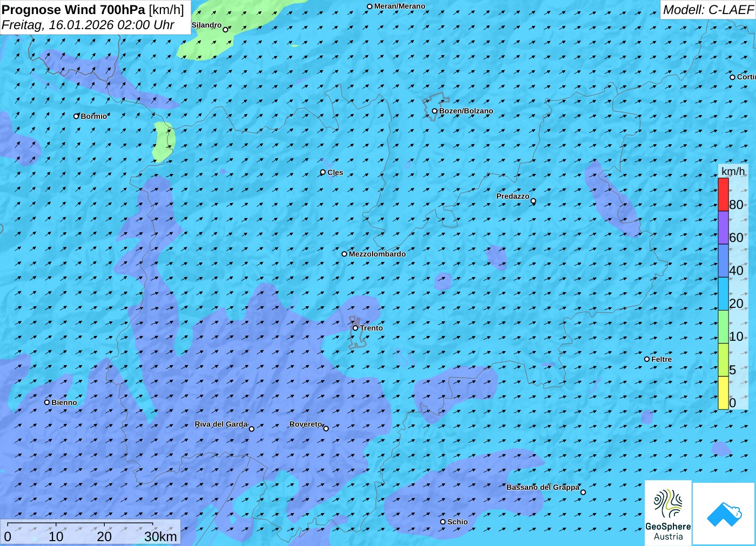
Task: Click the 'Predazzo' map label
Action: 513,196
